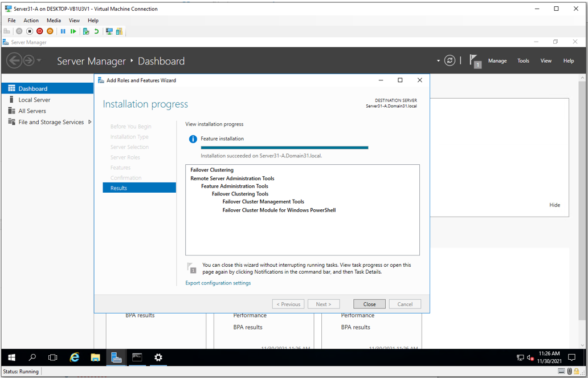
Task: Click the wizard Close button
Action: pyautogui.click(x=369, y=304)
